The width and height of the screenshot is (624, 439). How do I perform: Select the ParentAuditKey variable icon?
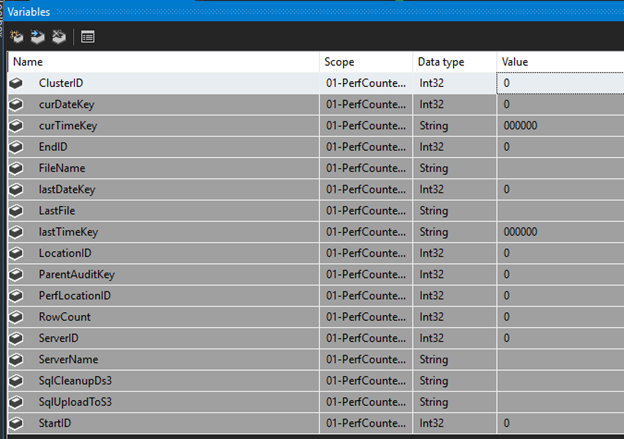tap(16, 275)
